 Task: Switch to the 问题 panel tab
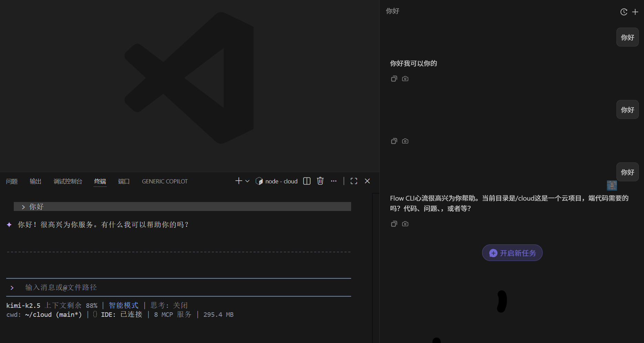[12, 181]
